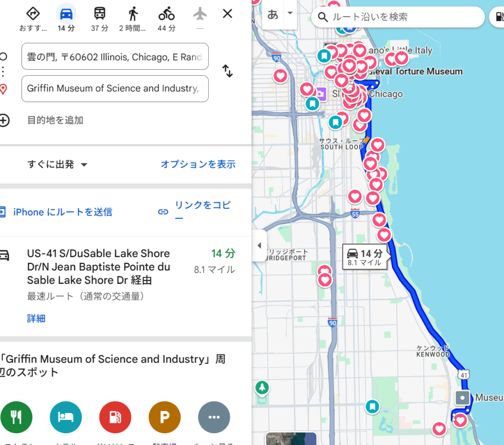Send route to iPhone via phone icon
This screenshot has height=445, width=504.
[4, 212]
